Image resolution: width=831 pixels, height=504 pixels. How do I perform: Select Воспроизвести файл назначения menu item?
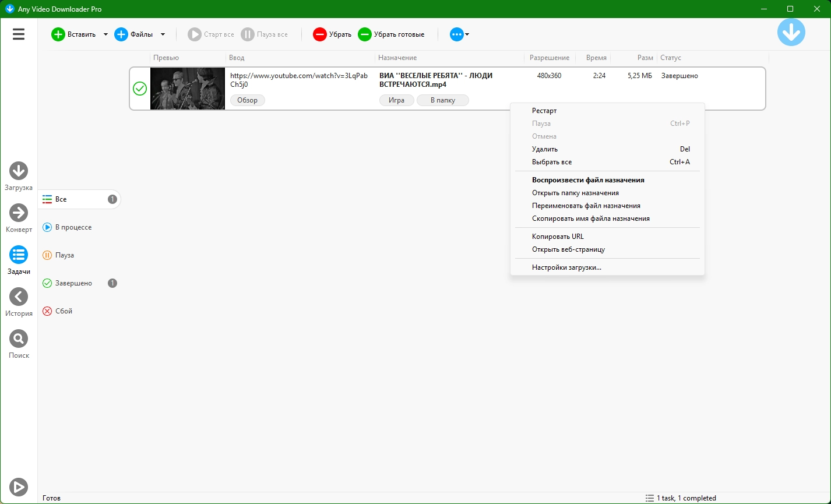607,180
